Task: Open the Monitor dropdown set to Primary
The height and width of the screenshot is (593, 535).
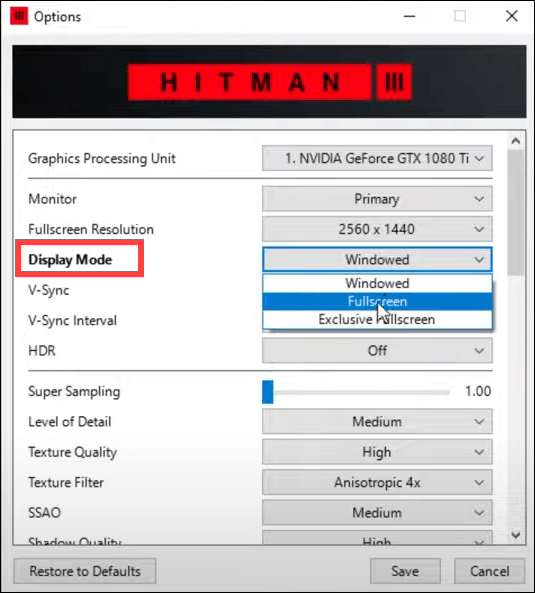Action: click(377, 199)
